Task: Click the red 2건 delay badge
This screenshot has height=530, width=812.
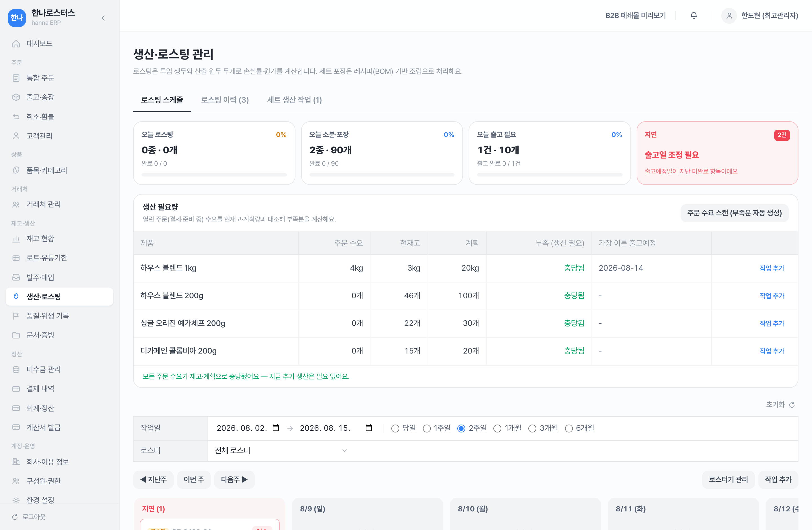Action: tap(782, 135)
